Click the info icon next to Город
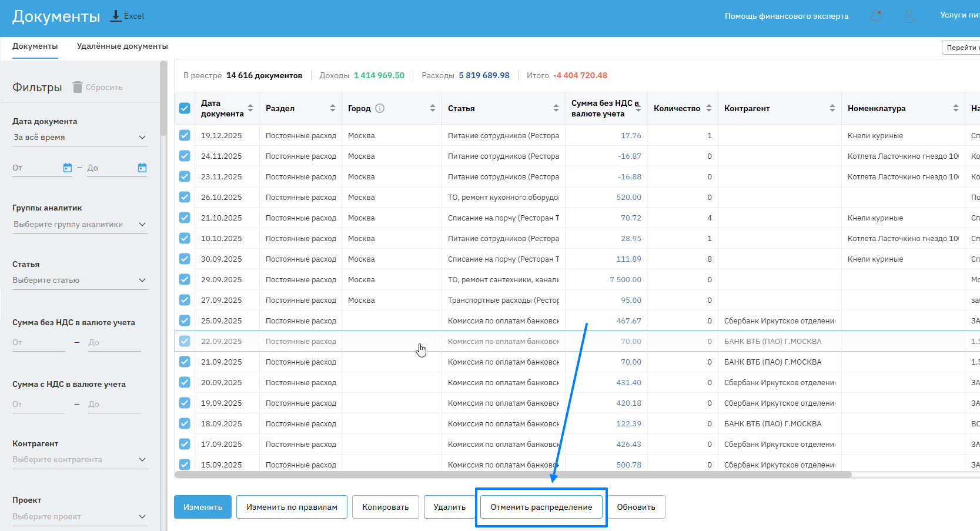The height and width of the screenshot is (531, 980). [380, 108]
